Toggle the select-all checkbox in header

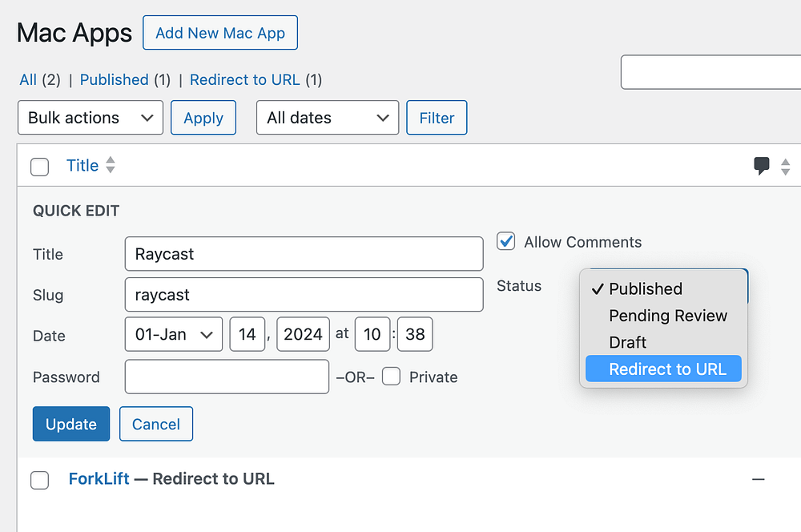[x=39, y=167]
